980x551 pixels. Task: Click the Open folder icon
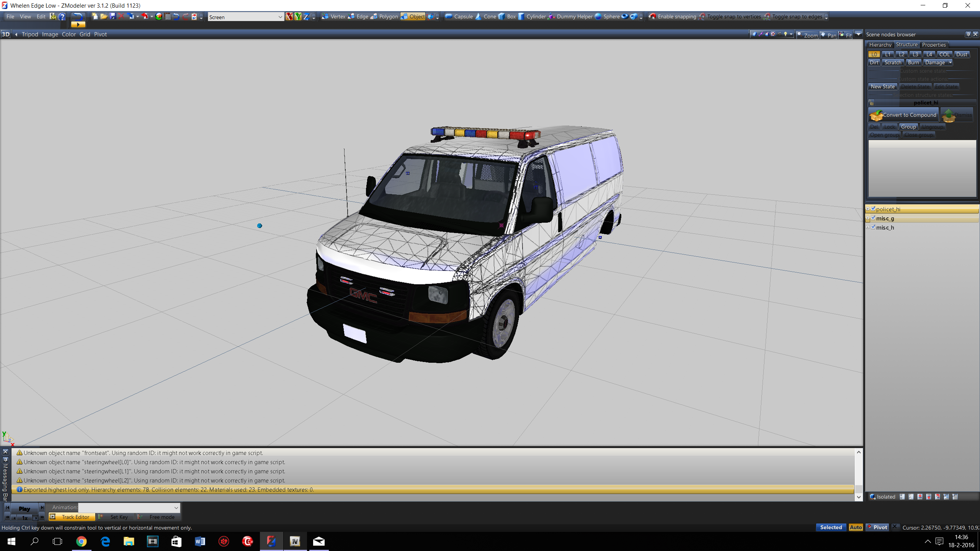(103, 16)
